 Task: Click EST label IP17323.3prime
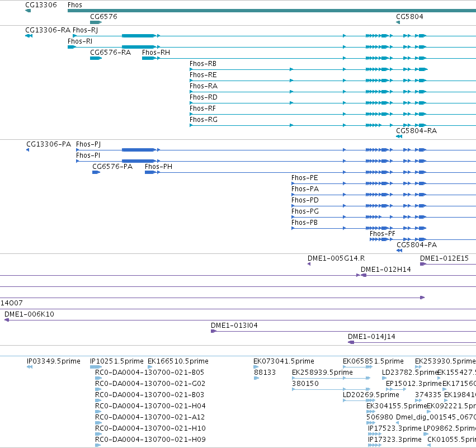395,440
